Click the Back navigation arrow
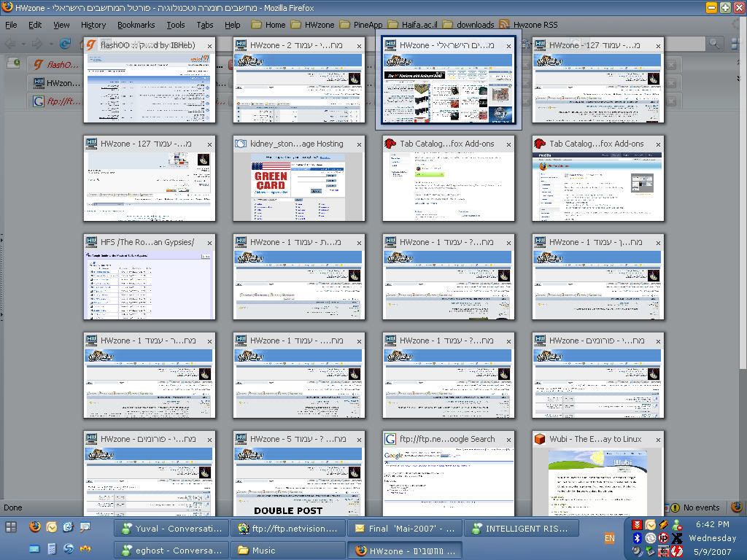Image resolution: width=747 pixels, height=560 pixels. point(10,44)
